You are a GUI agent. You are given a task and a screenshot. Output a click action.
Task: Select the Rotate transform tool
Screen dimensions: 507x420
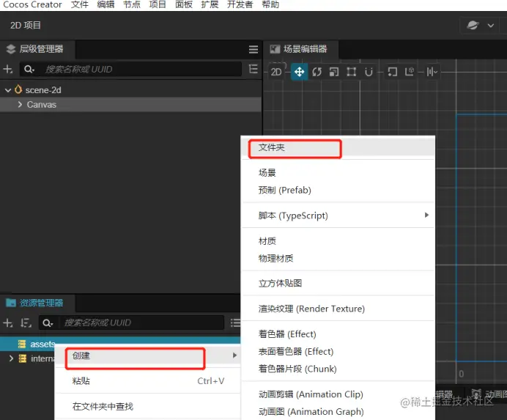(317, 72)
